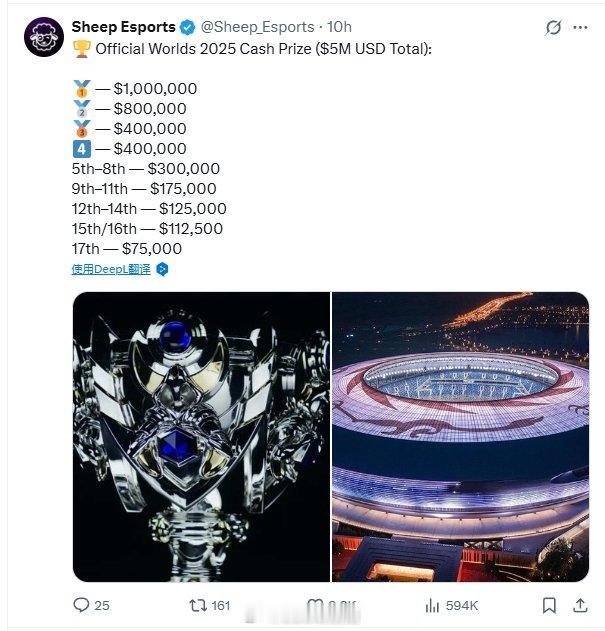
Task: Open the stadium night aerial image
Action: tap(460, 437)
